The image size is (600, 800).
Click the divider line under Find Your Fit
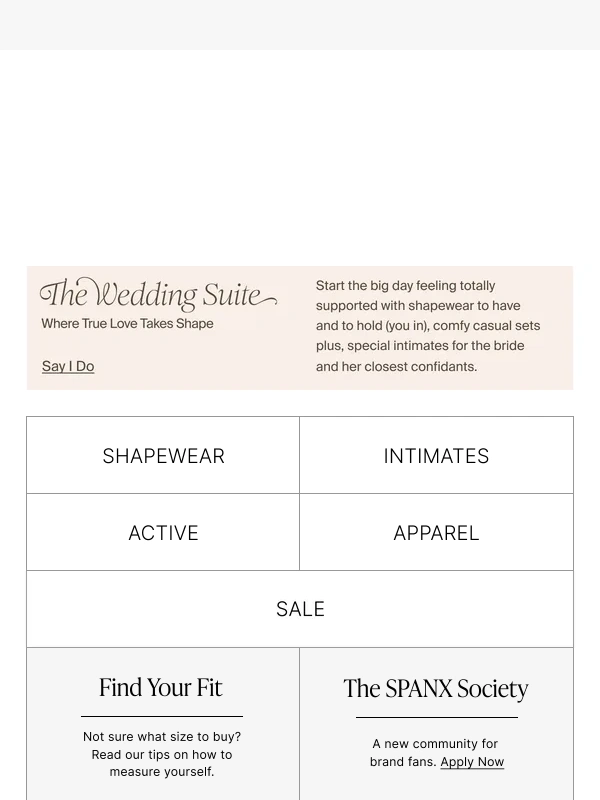162,716
